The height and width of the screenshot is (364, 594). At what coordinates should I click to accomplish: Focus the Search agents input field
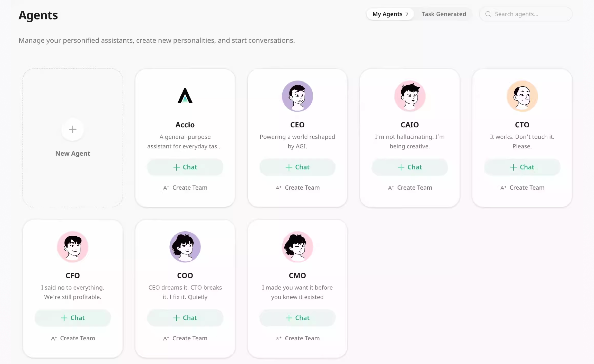click(530, 14)
